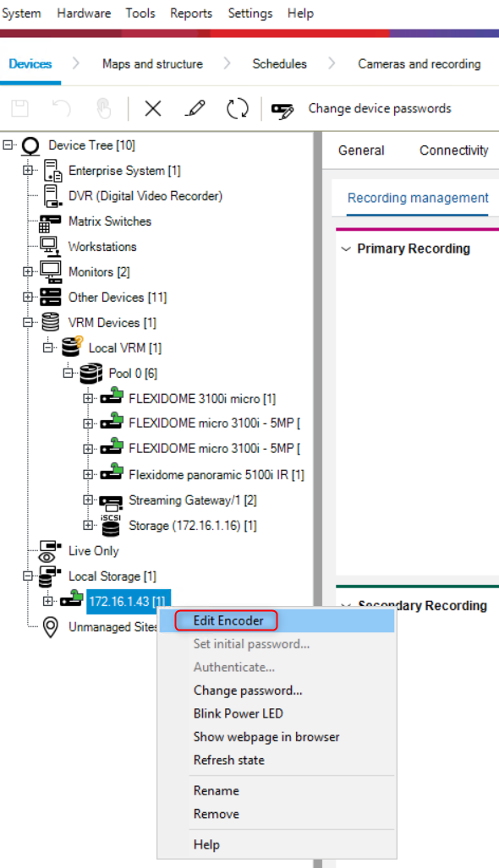
Task: Click the Unmanaged Sites location pin icon
Action: coord(51,627)
